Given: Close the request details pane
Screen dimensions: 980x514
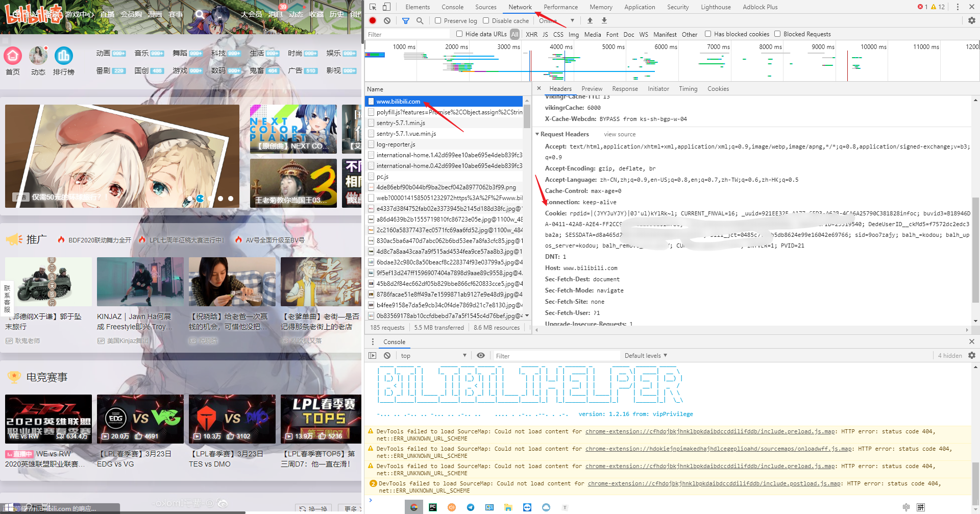Looking at the screenshot, I should tap(539, 88).
